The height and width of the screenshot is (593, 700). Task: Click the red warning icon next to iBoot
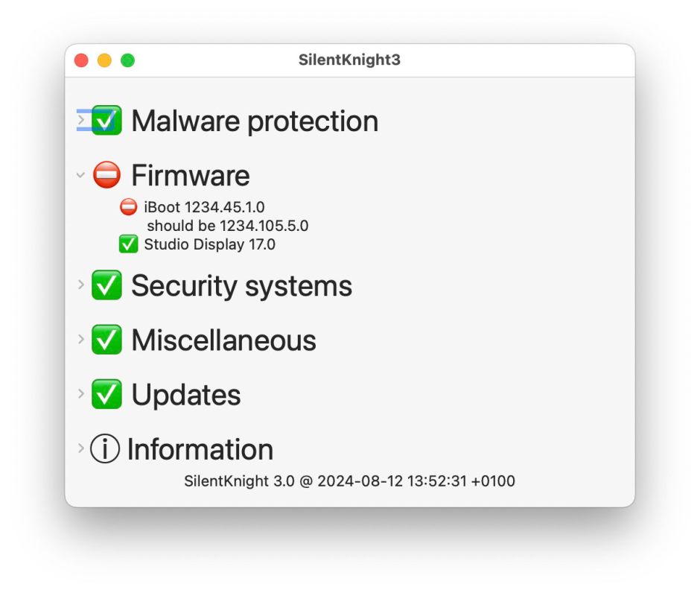(129, 207)
